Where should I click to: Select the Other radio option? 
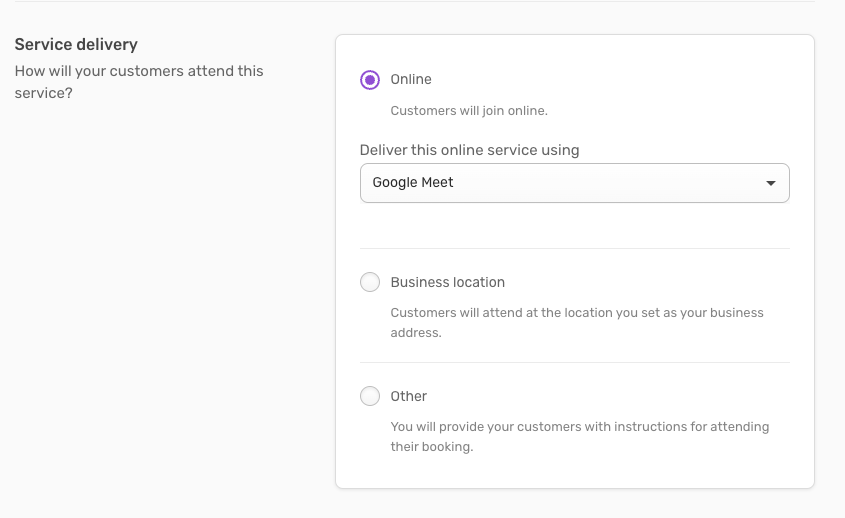click(370, 396)
